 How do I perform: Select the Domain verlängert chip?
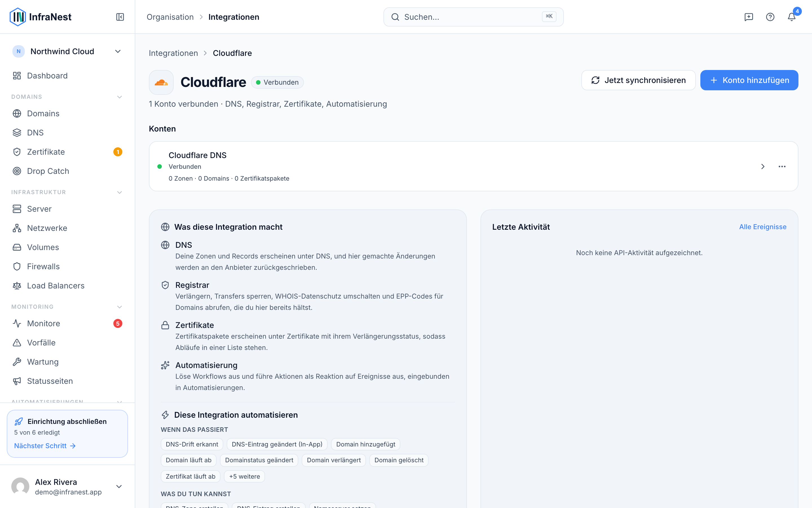coord(334,460)
